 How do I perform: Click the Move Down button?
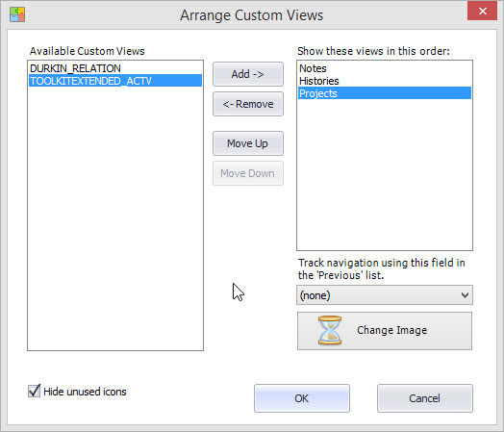(x=248, y=173)
